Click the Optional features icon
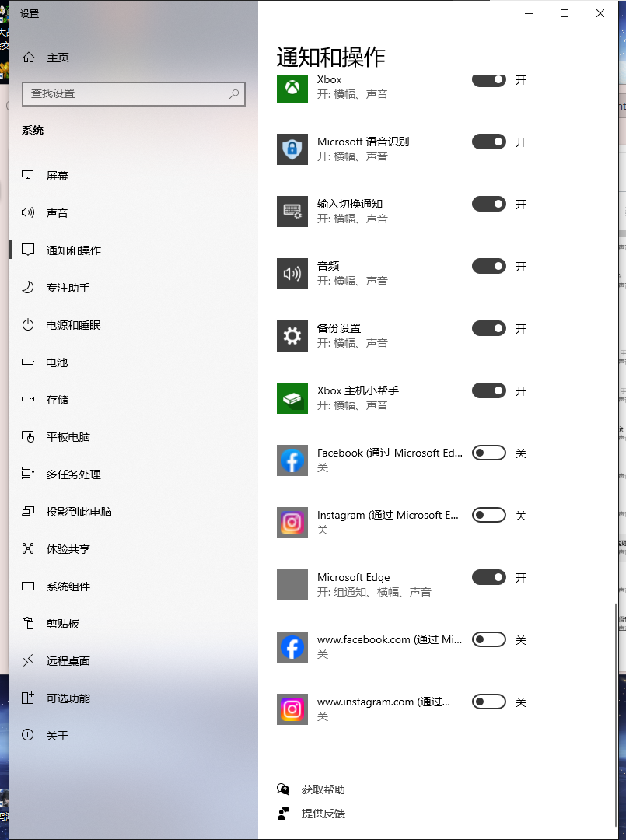Image resolution: width=626 pixels, height=840 pixels. (x=28, y=698)
